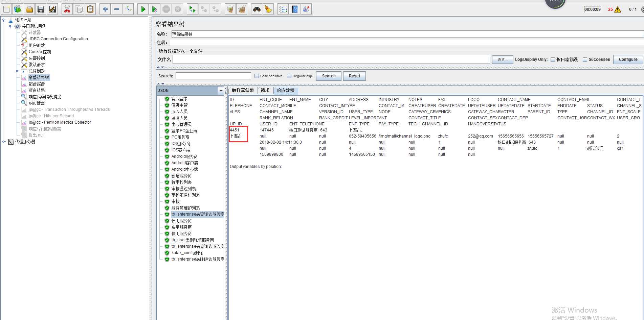Click the Stop test icon
This screenshot has width=644, height=320.
tap(166, 9)
